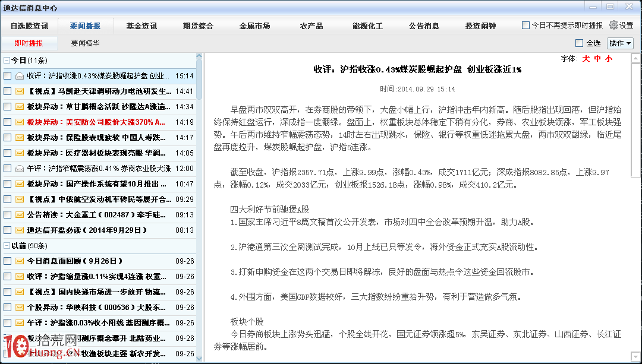Enable 今日不再提示即时播报 checkbox
The height and width of the screenshot is (364, 642).
525,26
